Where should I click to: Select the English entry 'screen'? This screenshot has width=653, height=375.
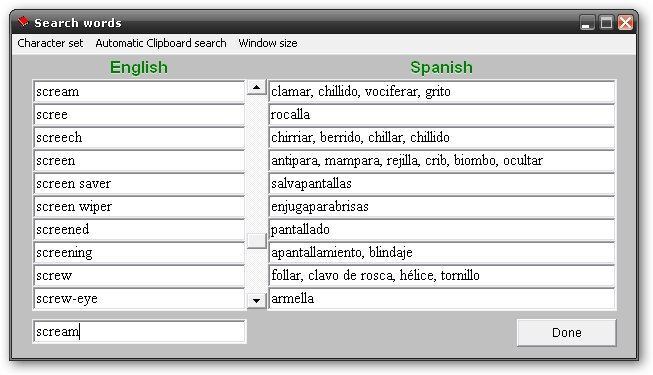tap(139, 160)
